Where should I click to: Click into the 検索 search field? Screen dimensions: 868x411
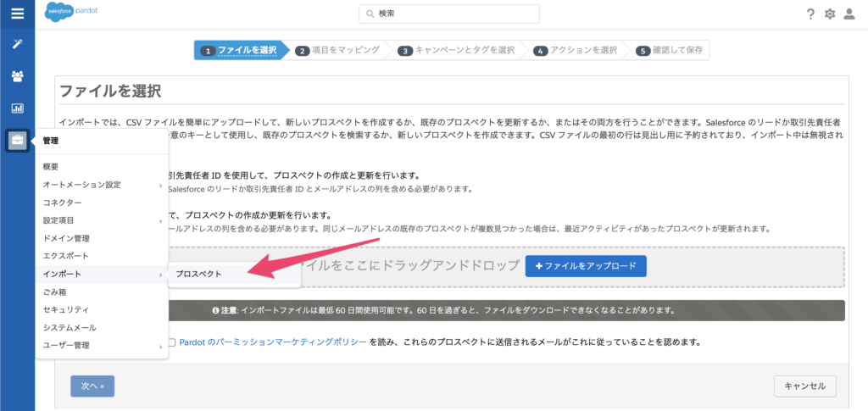pos(449,14)
